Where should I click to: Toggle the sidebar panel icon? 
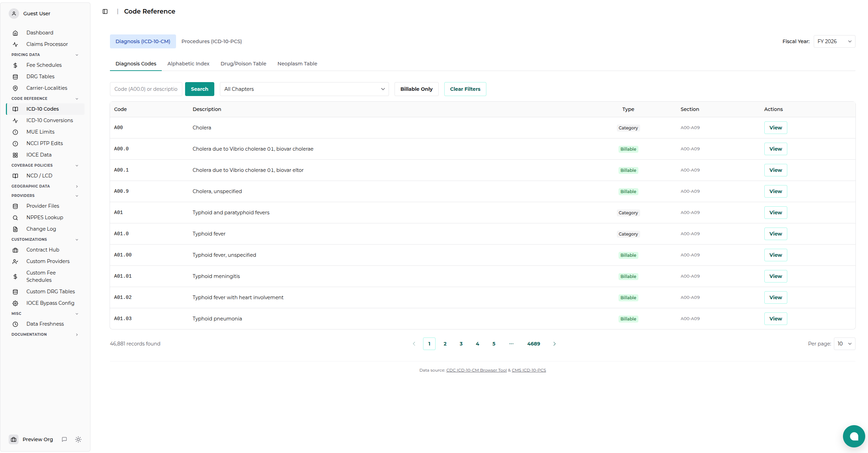tap(105, 11)
